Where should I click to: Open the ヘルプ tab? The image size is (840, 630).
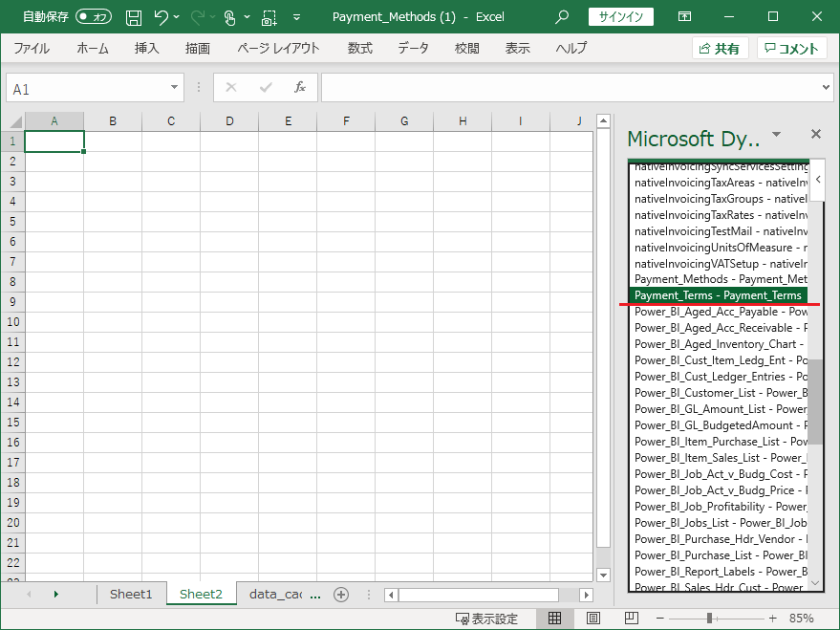point(571,48)
